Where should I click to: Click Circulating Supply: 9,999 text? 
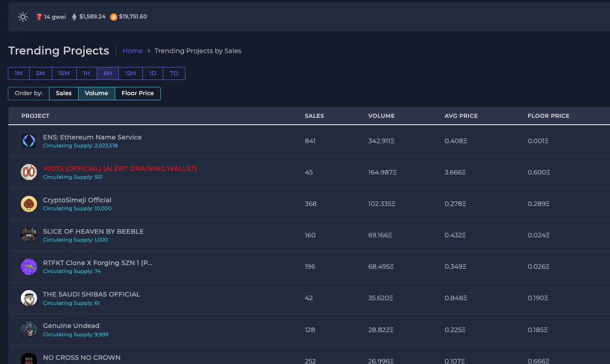[76, 335]
